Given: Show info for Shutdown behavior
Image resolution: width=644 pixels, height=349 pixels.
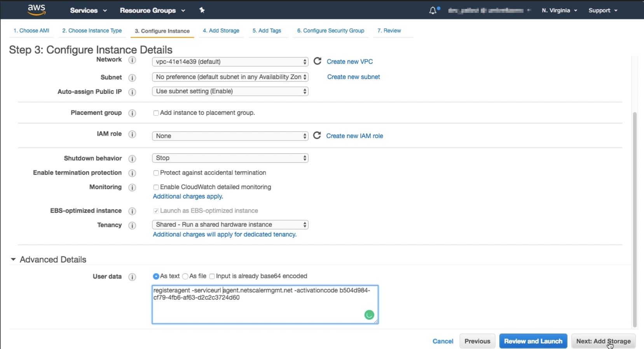Looking at the screenshot, I should (132, 159).
